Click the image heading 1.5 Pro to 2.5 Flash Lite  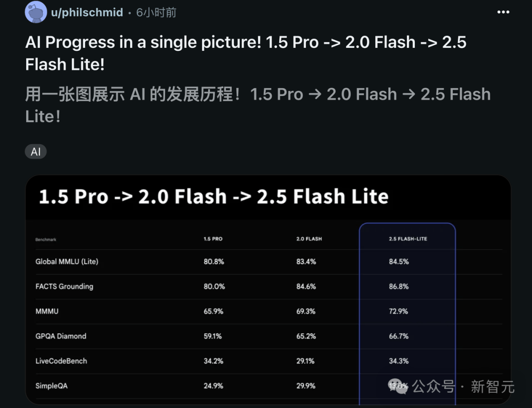(214, 196)
